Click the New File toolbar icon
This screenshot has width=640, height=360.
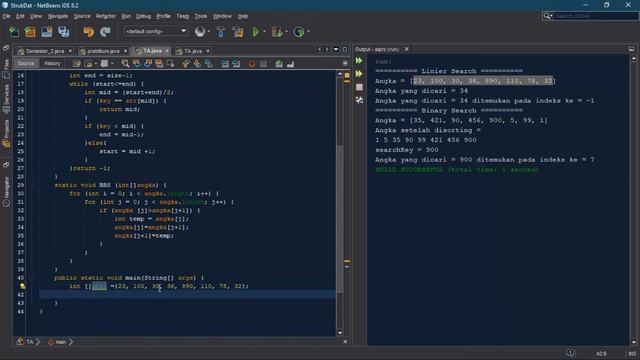[14, 32]
